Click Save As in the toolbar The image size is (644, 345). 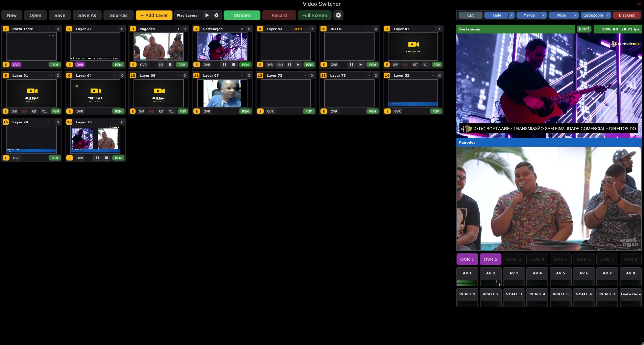tap(87, 15)
